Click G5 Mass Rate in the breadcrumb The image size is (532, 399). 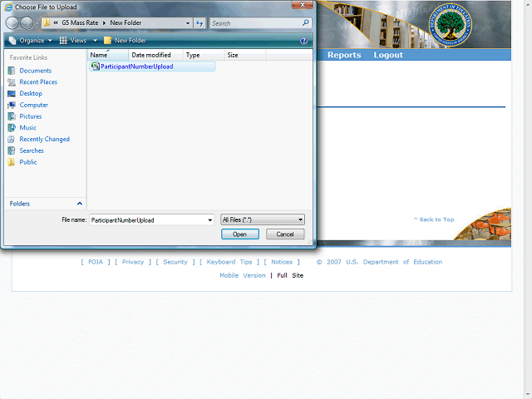coord(80,22)
